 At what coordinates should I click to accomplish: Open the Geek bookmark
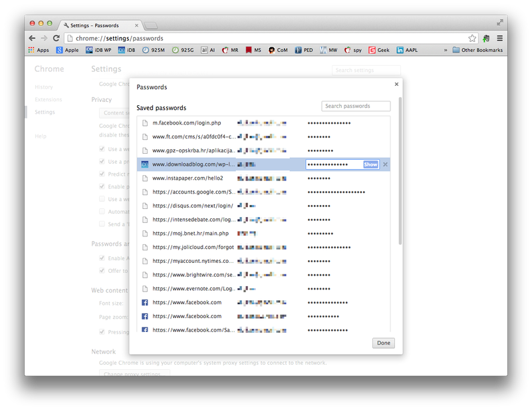click(x=379, y=50)
